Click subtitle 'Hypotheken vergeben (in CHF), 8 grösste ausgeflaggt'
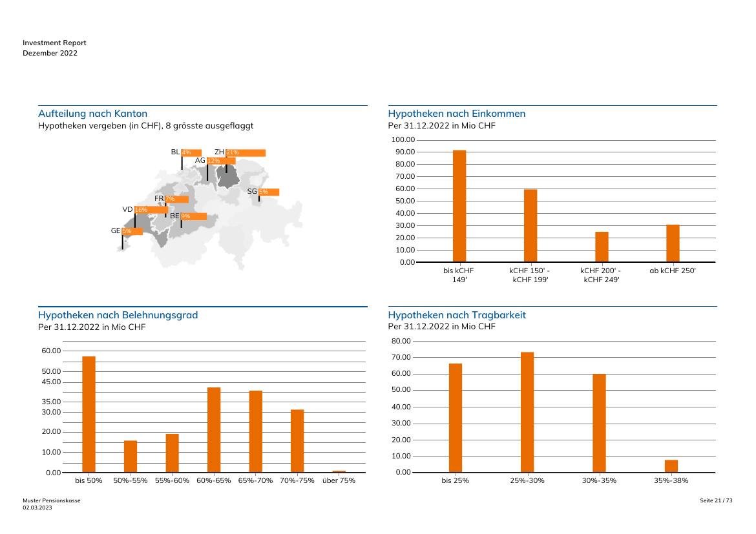The height and width of the screenshot is (534, 756). pyautogui.click(x=145, y=126)
